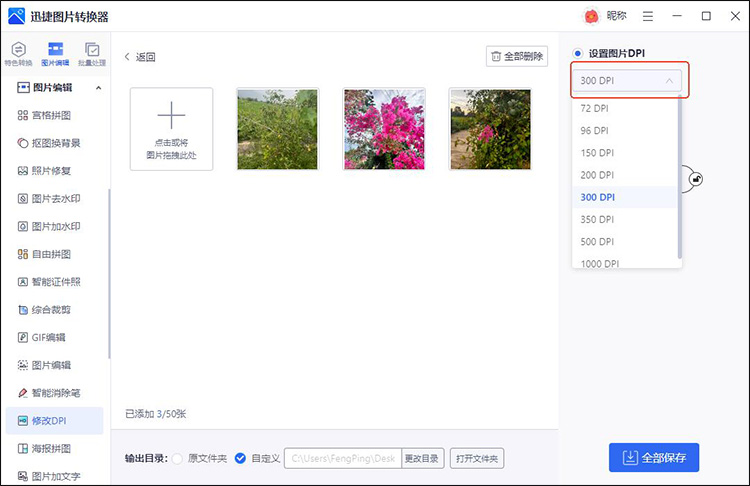Click 更改目录 button
Viewport: 750px width, 486px height.
point(422,458)
